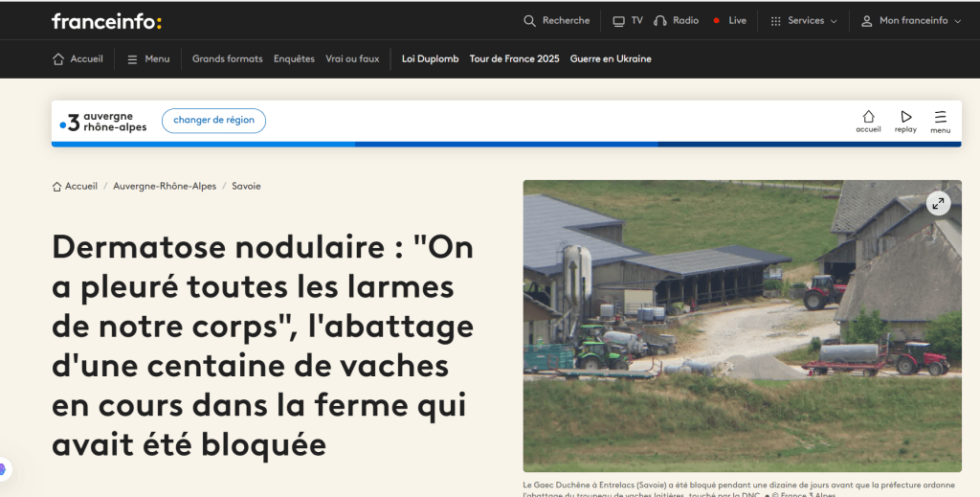Go to Accueil in the navigation bar
Viewport: 980px width, 497px height.
coord(78,59)
